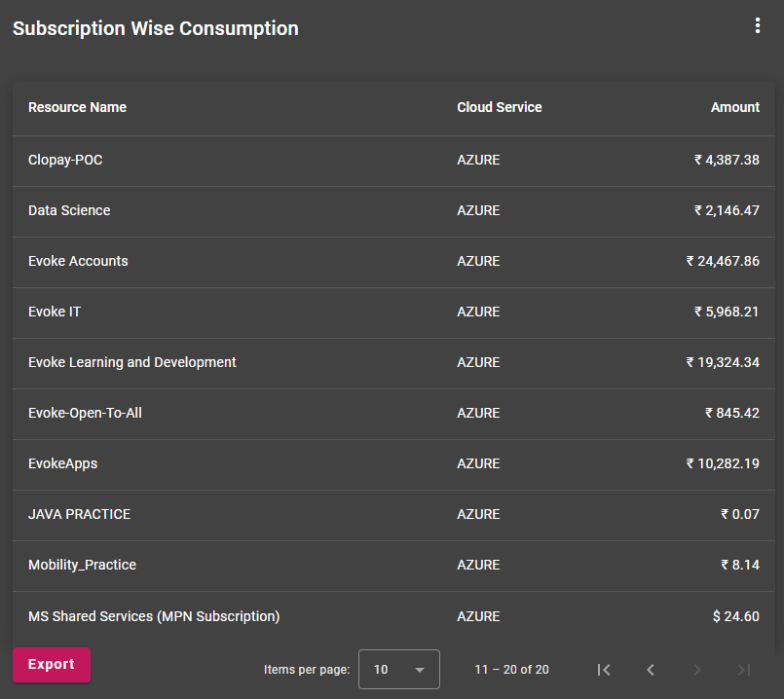Click the last page arrow
Viewport: 784px width, 699px height.
click(744, 670)
